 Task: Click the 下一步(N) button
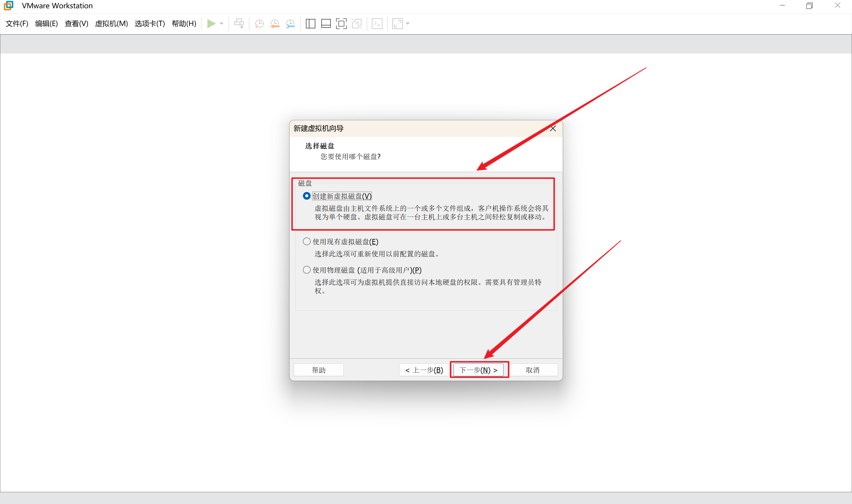(x=478, y=370)
